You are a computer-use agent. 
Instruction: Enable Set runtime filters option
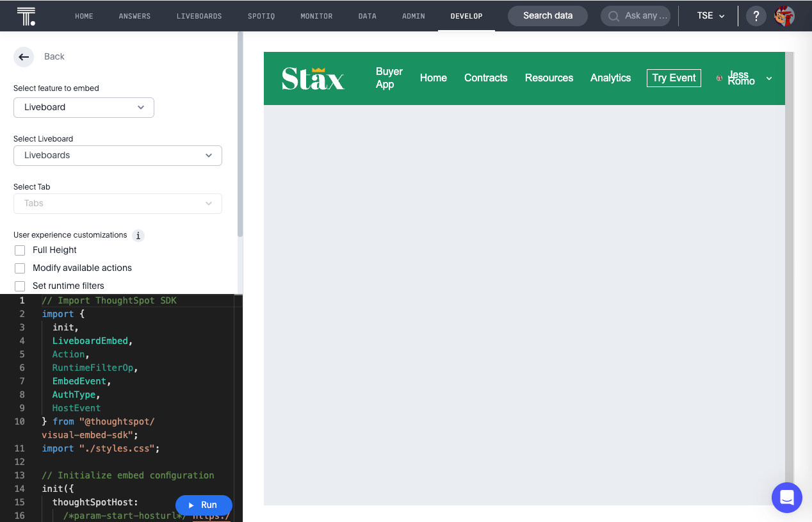pos(19,286)
